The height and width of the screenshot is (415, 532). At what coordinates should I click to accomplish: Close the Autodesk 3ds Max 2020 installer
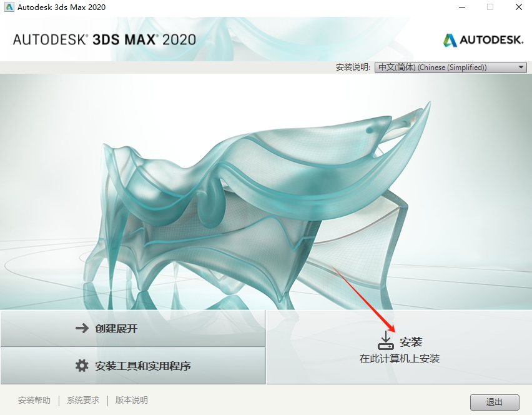(518, 7)
